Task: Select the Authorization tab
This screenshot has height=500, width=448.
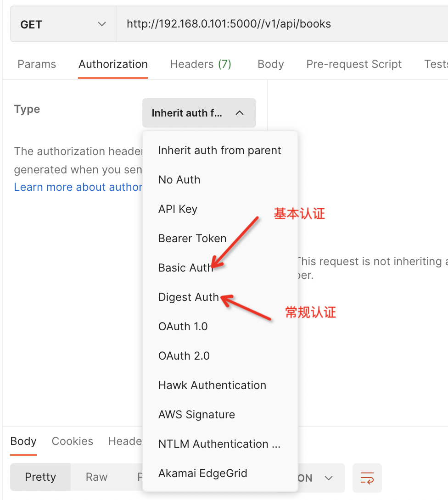Action: click(x=113, y=64)
